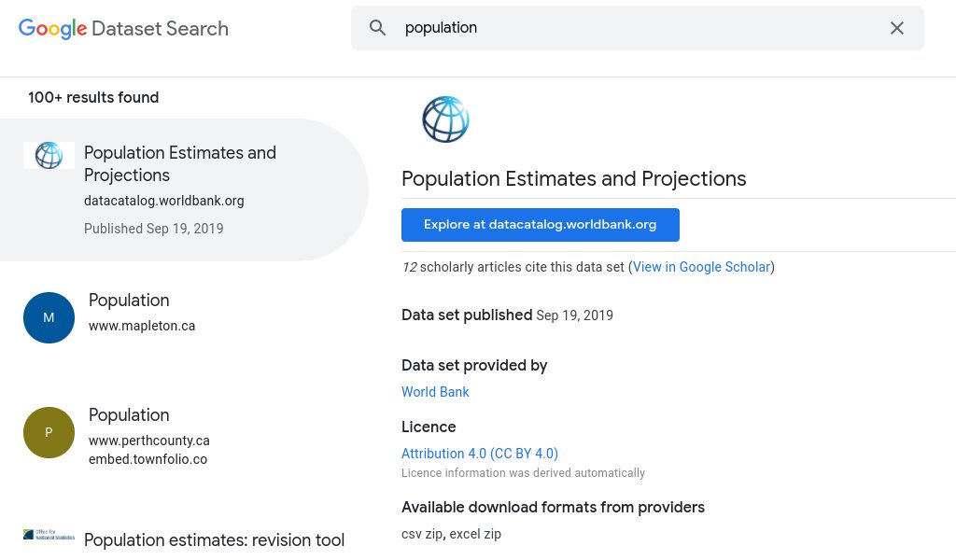Open the Attribution 4.0 (CC BY 4.0) licence link
The height and width of the screenshot is (560, 956).
coord(480,454)
